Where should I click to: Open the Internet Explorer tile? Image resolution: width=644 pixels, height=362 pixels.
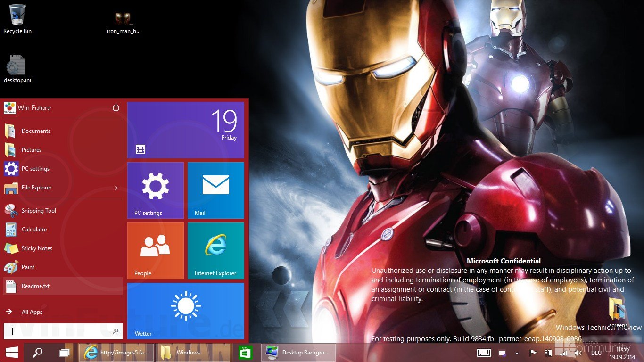point(216,251)
